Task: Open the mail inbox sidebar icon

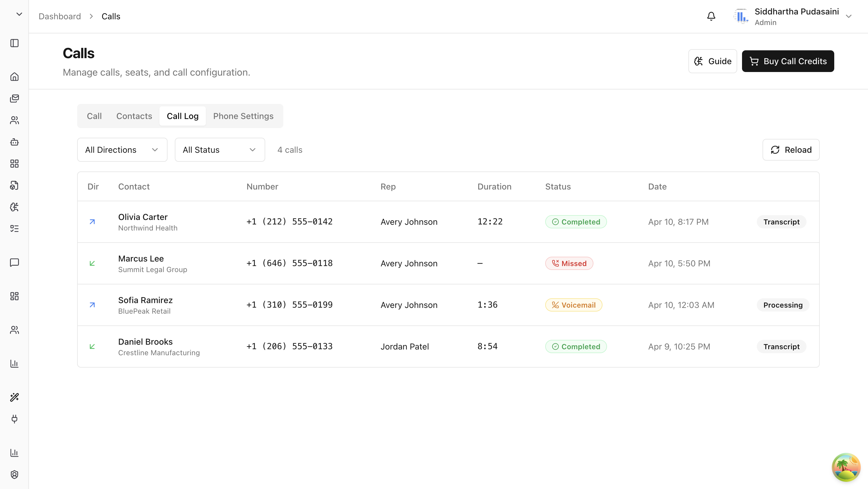Action: 14,98
